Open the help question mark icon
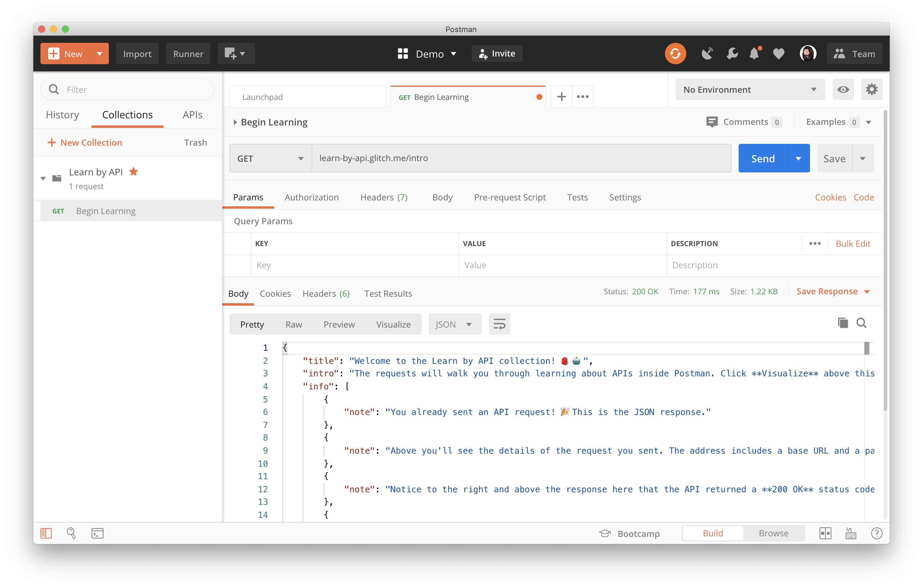This screenshot has width=923, height=588. [876, 533]
